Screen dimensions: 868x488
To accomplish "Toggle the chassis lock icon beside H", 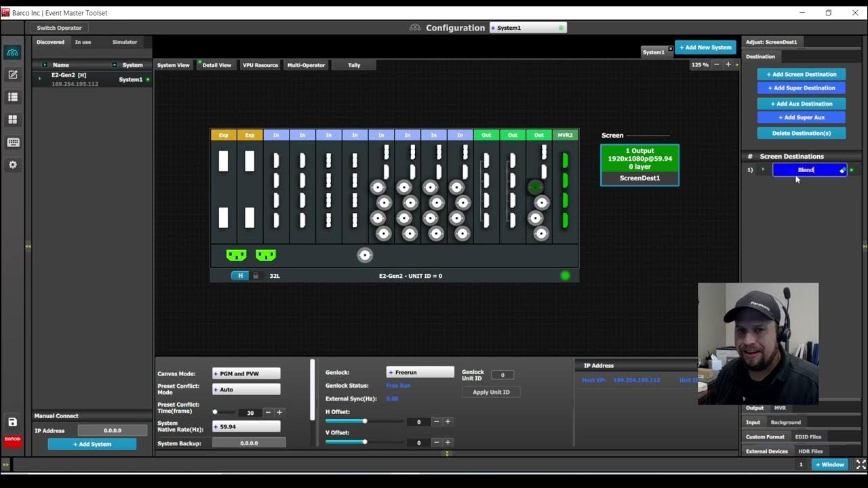I will point(256,276).
